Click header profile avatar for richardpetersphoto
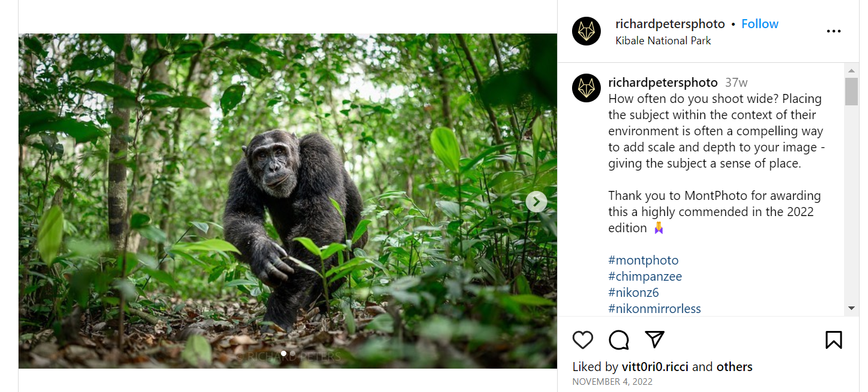The image size is (868, 392). coord(586,31)
